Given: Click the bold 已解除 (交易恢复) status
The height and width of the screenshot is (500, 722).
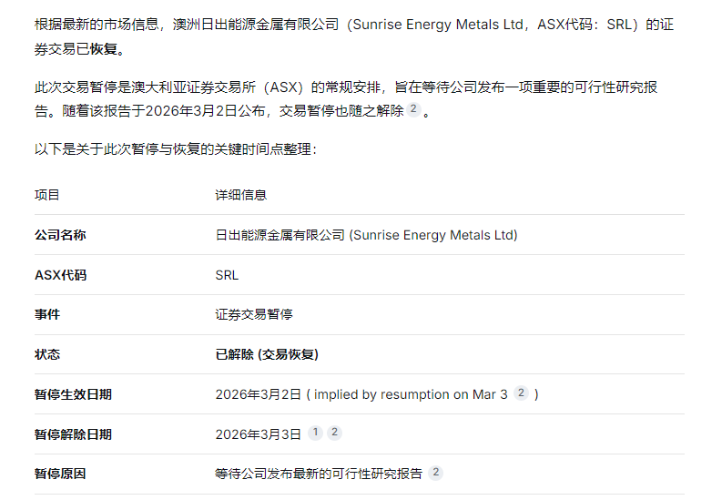Looking at the screenshot, I should coord(267,354).
